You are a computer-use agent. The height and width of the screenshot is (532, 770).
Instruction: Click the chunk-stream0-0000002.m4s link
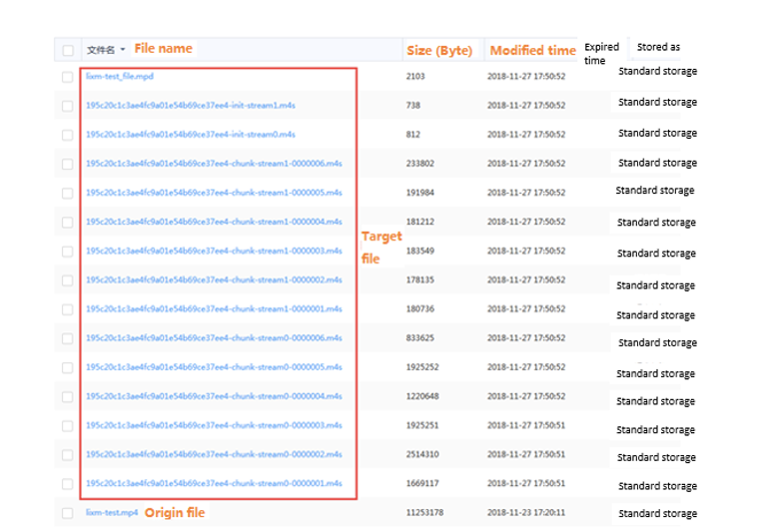214,454
